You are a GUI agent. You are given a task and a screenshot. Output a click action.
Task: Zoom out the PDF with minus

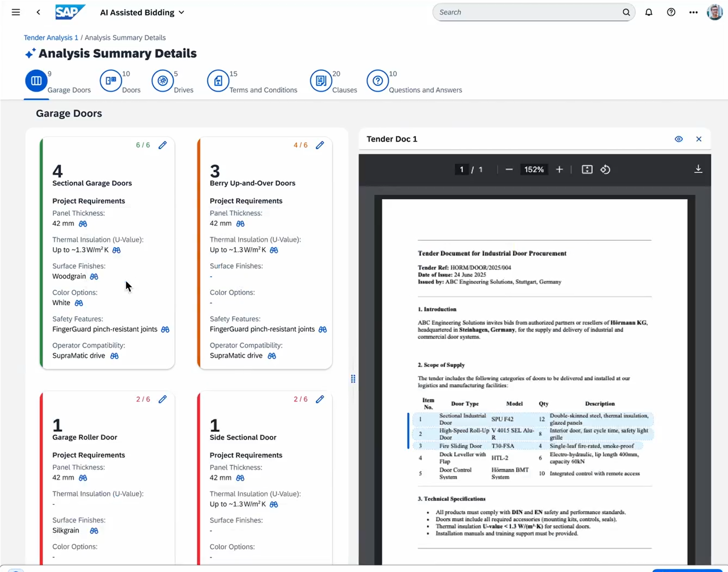click(509, 169)
